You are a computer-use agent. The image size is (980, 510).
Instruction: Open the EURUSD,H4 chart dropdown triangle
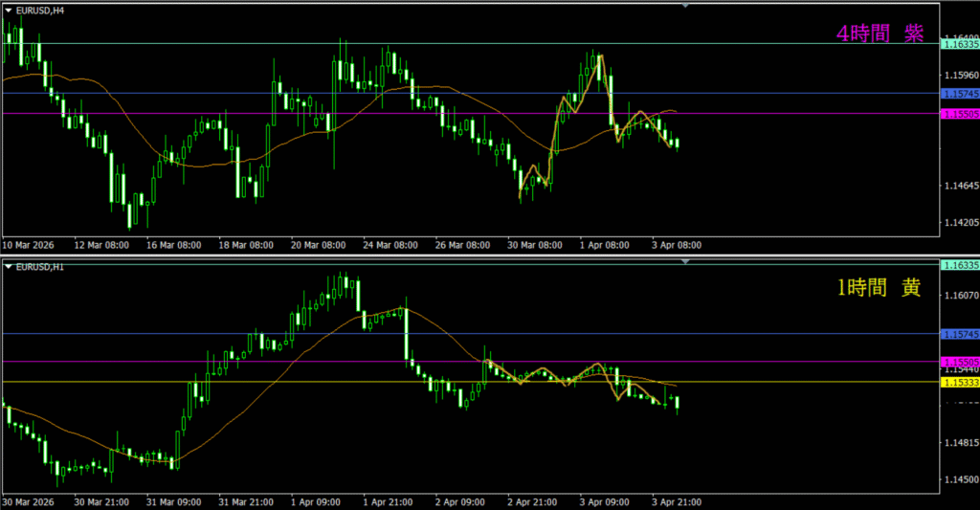[x=9, y=10]
